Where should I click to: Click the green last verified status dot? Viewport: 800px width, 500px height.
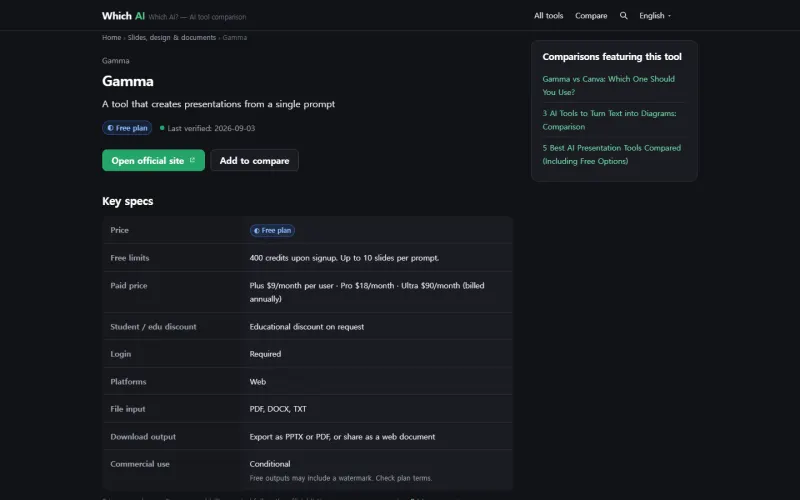pyautogui.click(x=162, y=128)
